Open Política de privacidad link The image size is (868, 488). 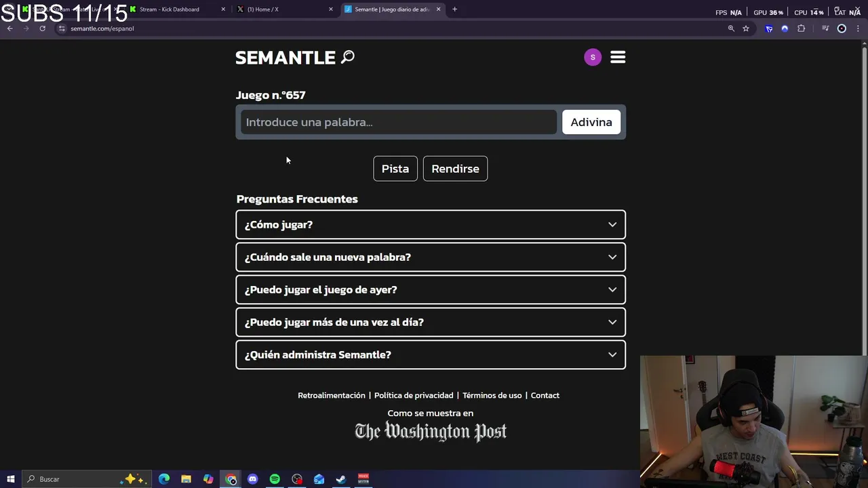(x=414, y=395)
